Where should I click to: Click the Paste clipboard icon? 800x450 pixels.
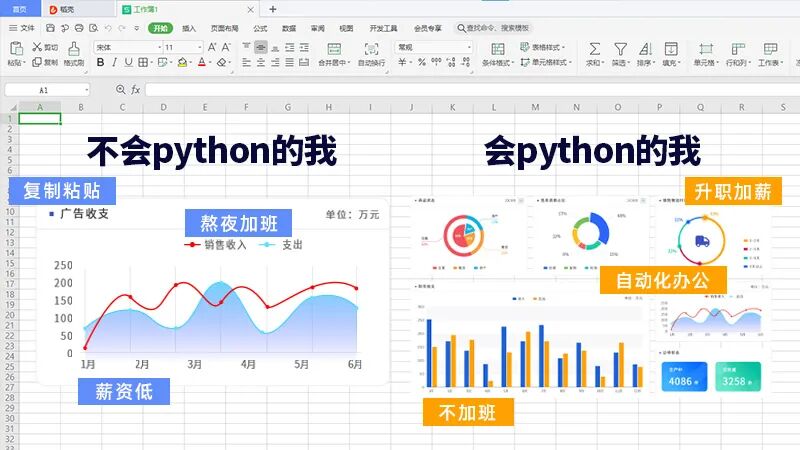16,48
